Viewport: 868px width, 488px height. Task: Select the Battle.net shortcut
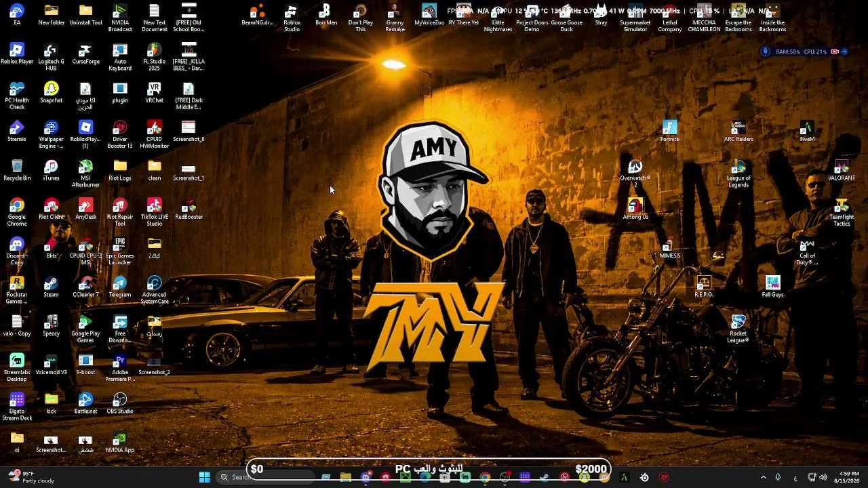point(85,403)
